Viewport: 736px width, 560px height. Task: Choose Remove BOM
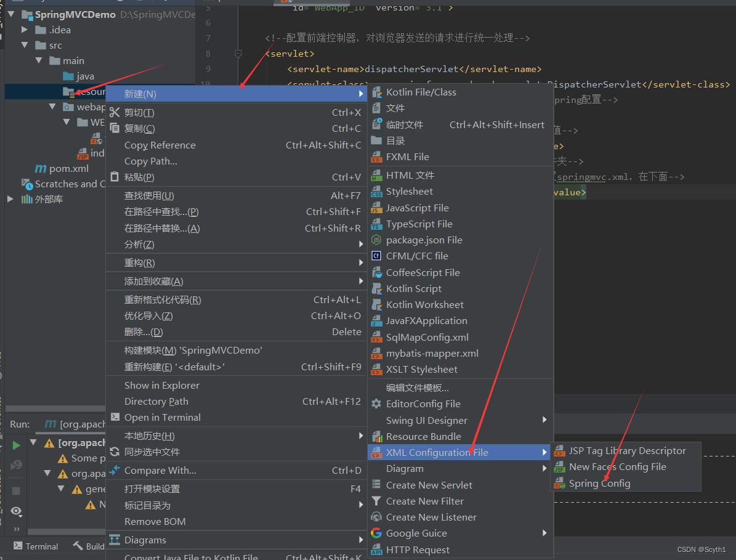click(x=236, y=522)
